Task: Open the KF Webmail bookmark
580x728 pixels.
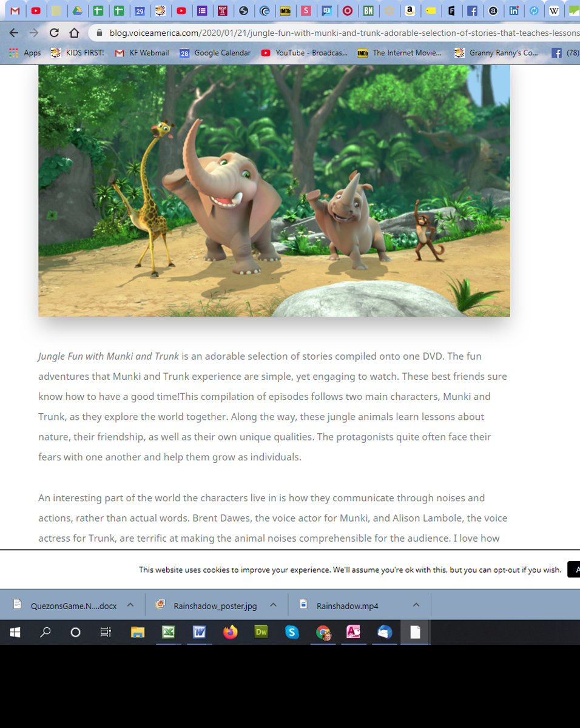Action: [142, 53]
